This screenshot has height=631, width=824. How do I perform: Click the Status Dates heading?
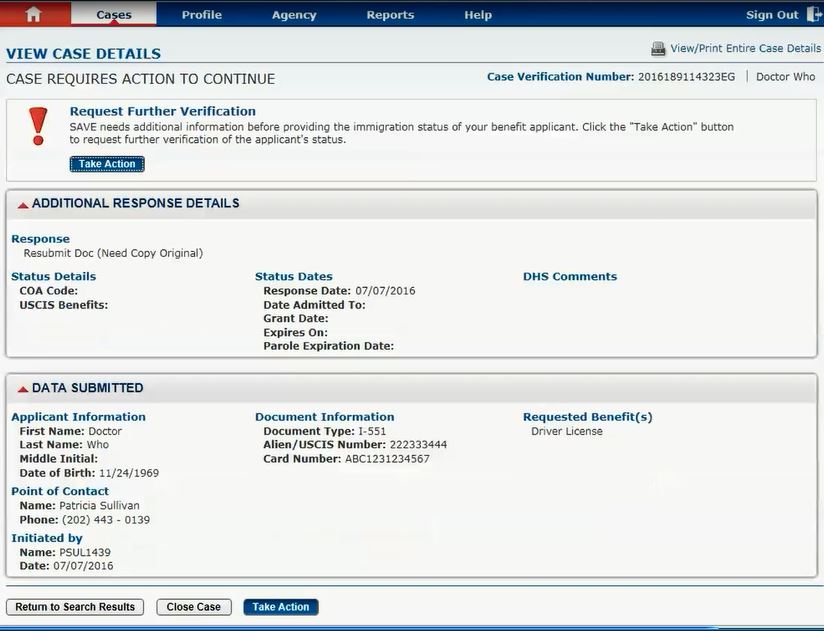coord(294,276)
